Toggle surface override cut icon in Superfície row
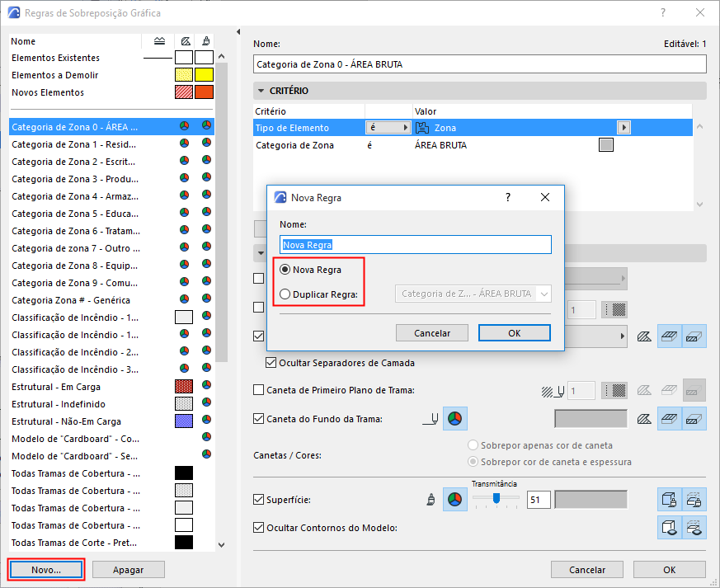The image size is (720, 588). pyautogui.click(x=694, y=500)
